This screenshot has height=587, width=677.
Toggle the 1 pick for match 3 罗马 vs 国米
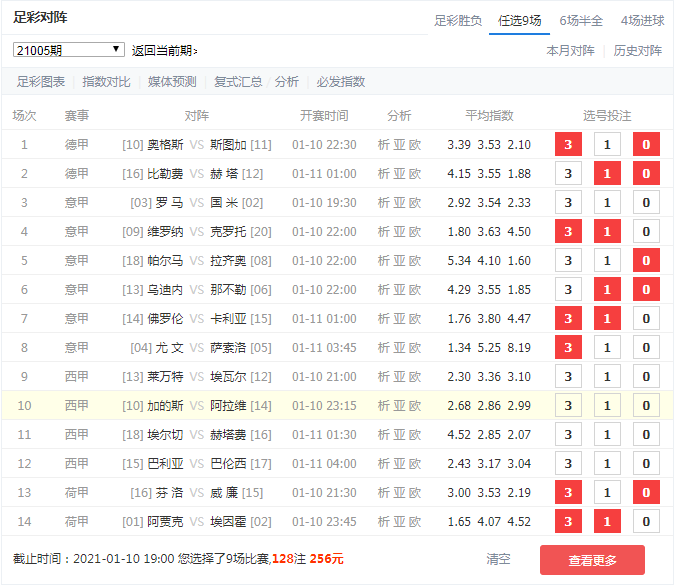point(607,203)
